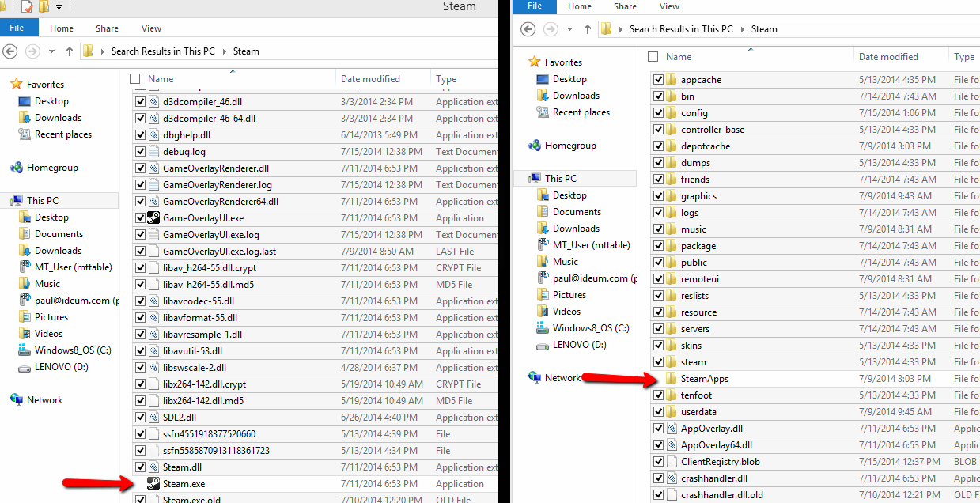Click the This PC icon in right window sidebar

point(535,178)
